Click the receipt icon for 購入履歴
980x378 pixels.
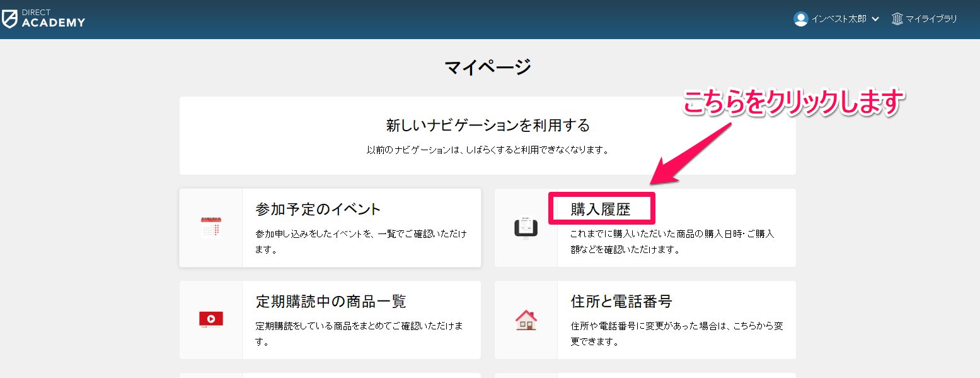[x=526, y=227]
